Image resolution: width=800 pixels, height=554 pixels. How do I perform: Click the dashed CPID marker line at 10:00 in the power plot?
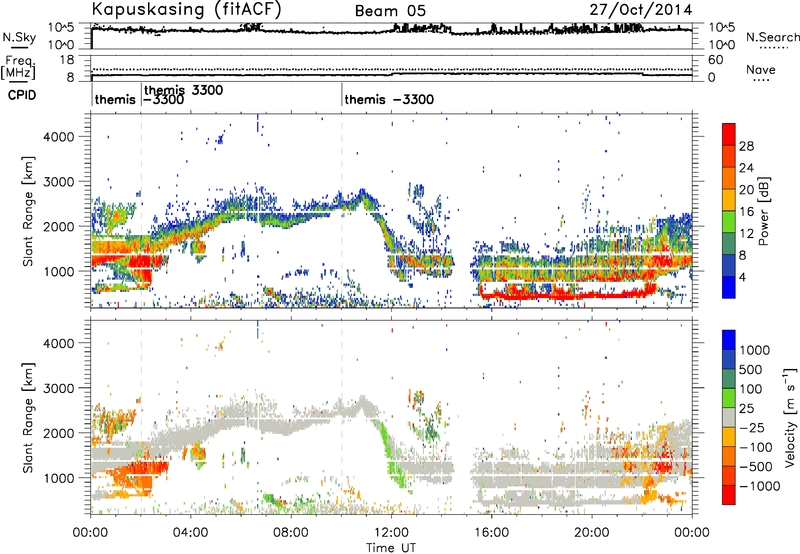pyautogui.click(x=342, y=210)
